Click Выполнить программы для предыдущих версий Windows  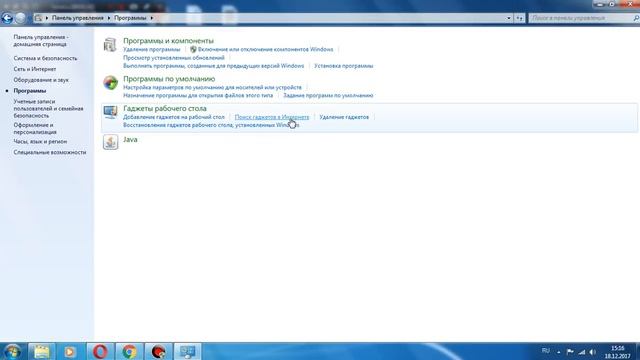click(213, 66)
